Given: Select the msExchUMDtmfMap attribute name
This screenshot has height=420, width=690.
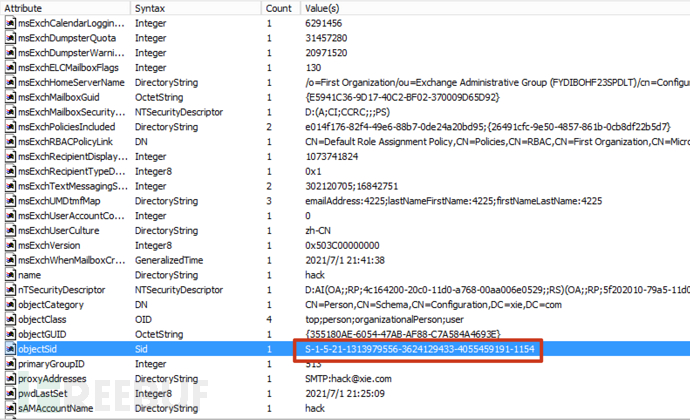Looking at the screenshot, I should (x=59, y=201).
